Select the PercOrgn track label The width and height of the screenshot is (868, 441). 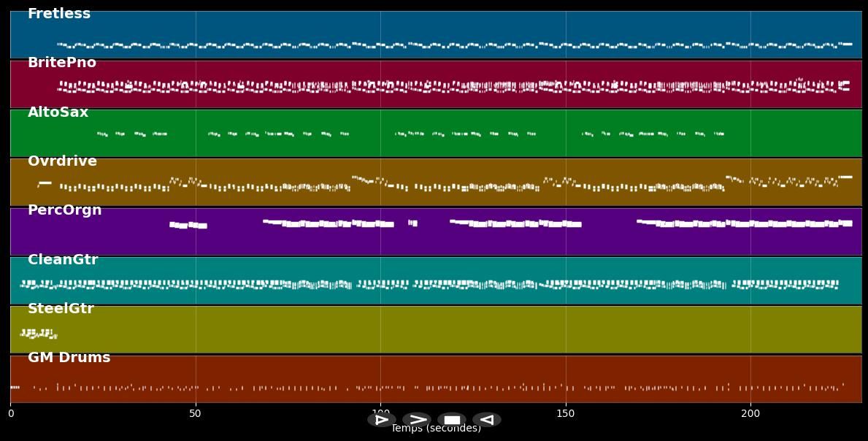pyautogui.click(x=64, y=210)
